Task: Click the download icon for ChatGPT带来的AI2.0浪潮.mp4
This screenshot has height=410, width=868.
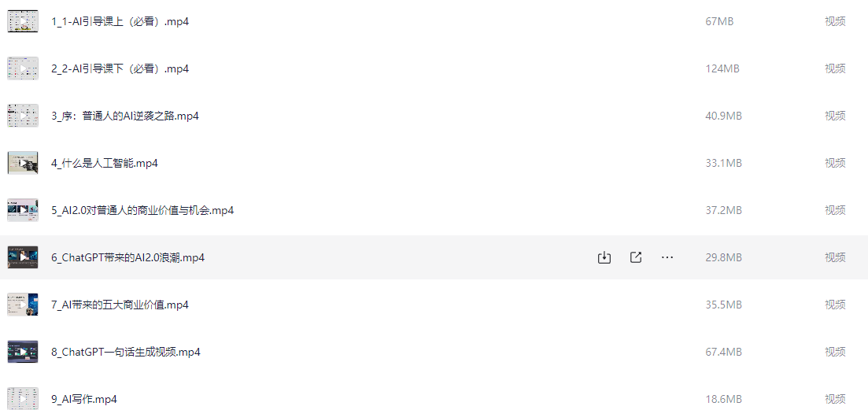Action: point(604,257)
